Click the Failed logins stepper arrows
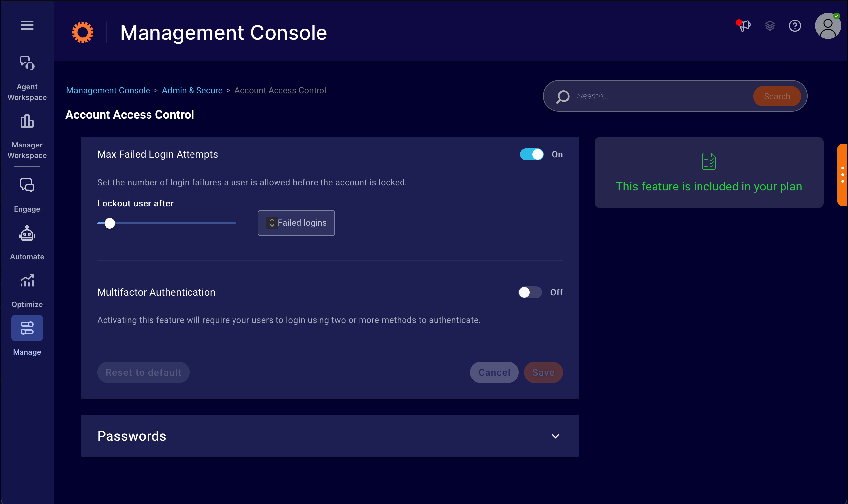 pos(272,223)
